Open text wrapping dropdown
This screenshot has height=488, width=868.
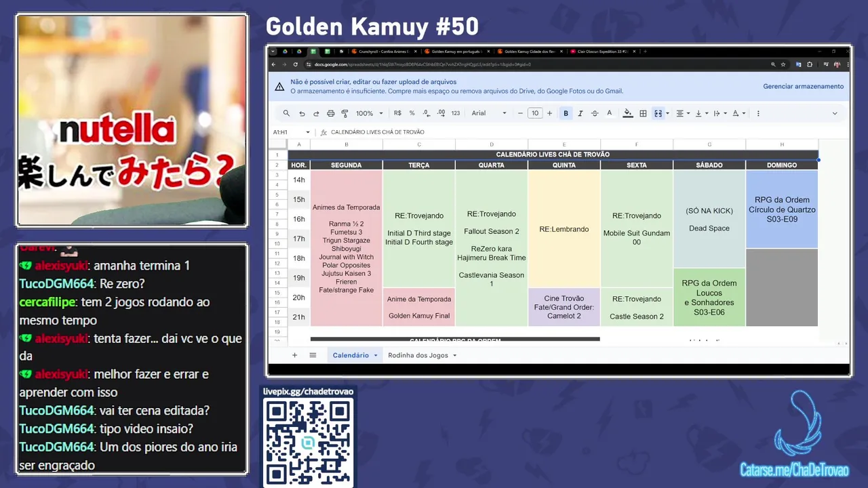tap(719, 113)
